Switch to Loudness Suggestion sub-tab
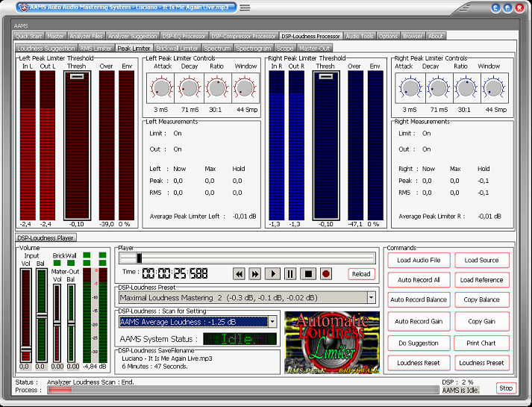 pos(46,49)
